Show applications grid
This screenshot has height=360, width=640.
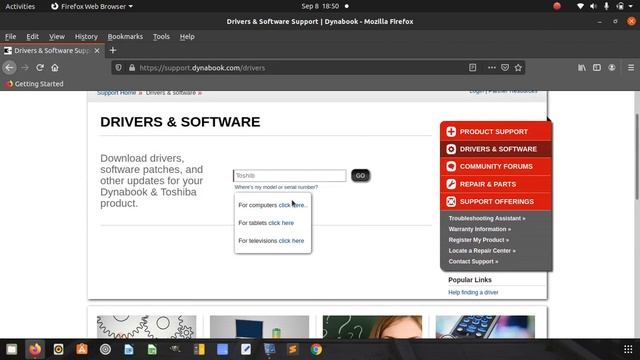628,349
